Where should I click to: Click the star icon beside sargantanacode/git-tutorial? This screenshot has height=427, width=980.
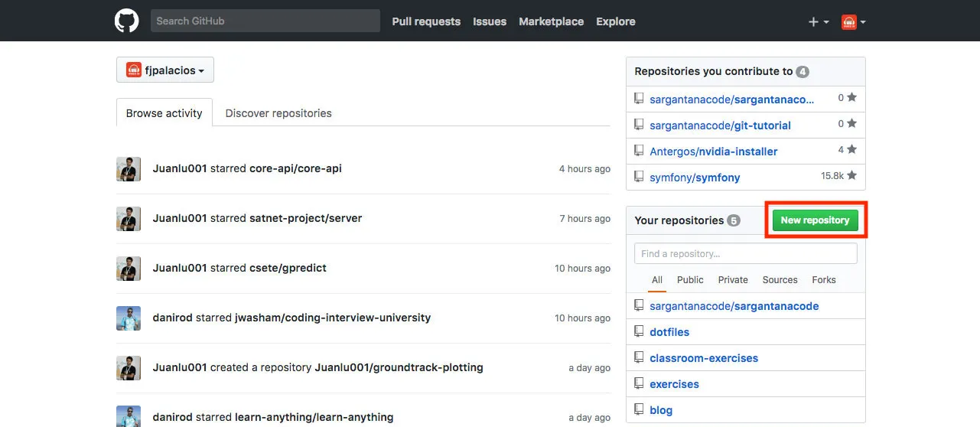tap(851, 123)
